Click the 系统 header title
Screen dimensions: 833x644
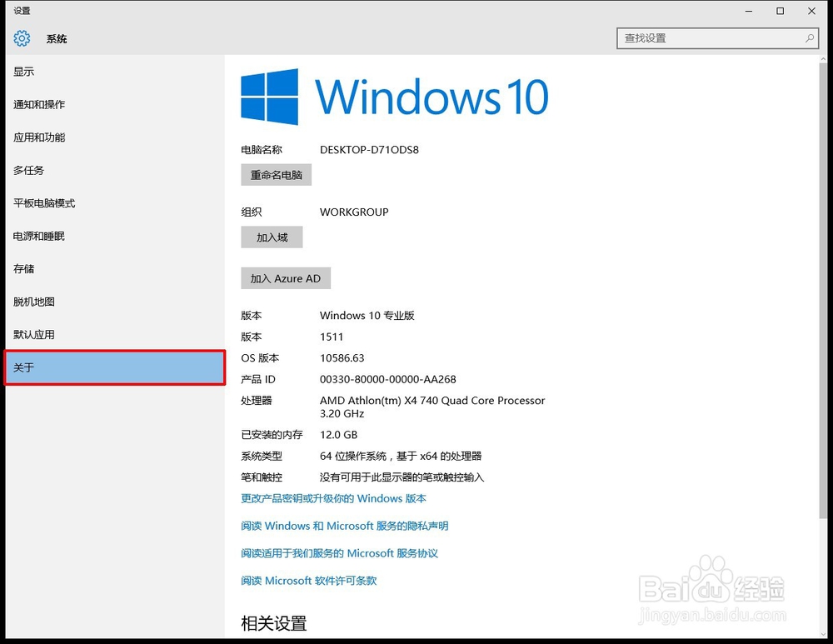pos(57,39)
